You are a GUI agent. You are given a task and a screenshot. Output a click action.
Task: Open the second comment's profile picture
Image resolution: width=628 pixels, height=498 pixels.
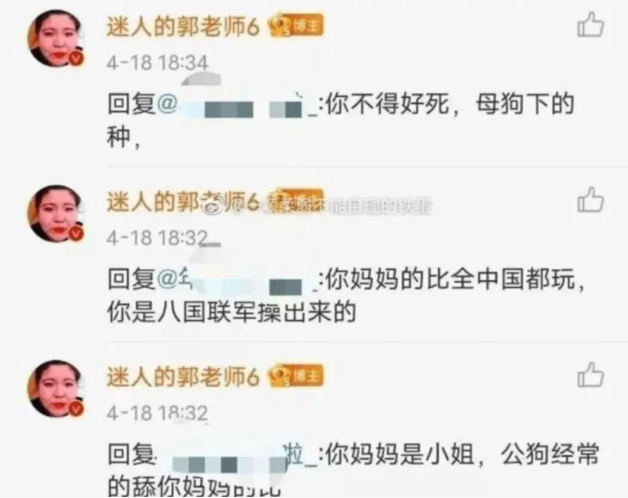tap(56, 214)
